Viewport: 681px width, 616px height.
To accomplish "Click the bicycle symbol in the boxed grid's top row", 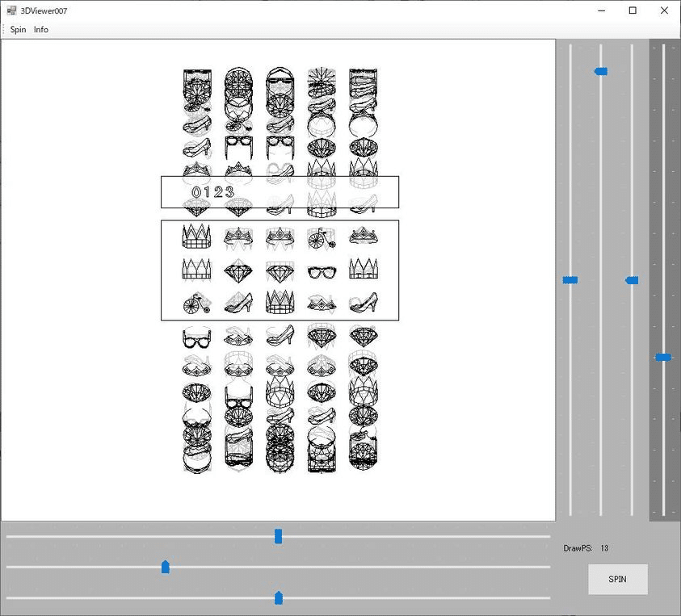I will (x=322, y=238).
